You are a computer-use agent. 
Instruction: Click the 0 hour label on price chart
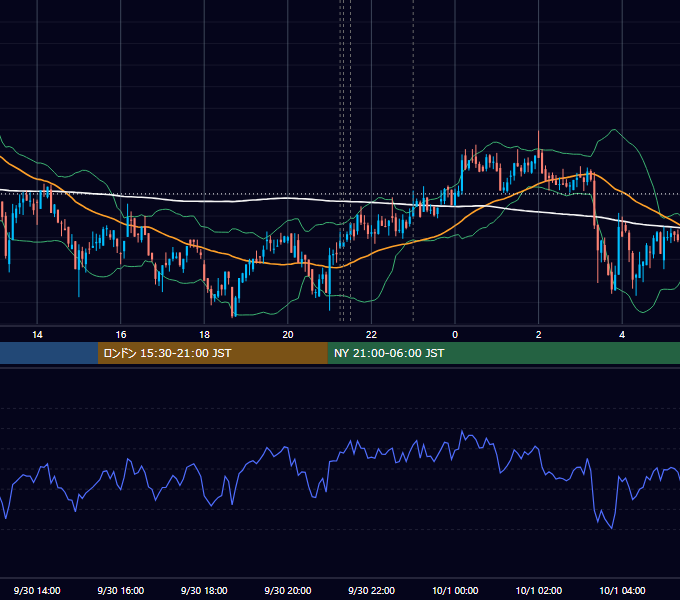[455, 335]
